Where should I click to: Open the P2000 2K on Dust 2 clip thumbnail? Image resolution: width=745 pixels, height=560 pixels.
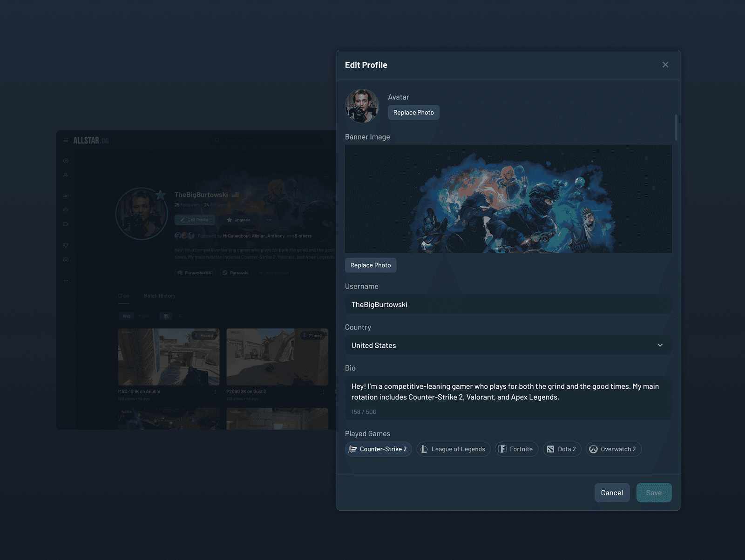pyautogui.click(x=277, y=357)
